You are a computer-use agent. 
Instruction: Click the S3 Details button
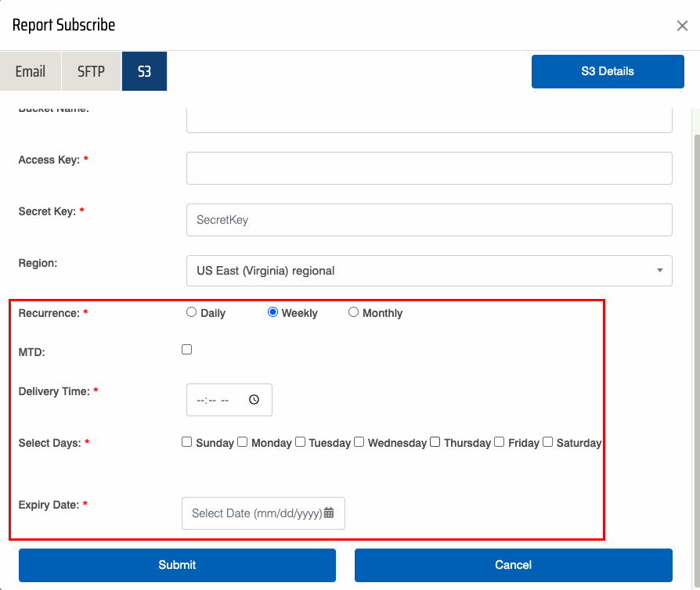coord(608,71)
